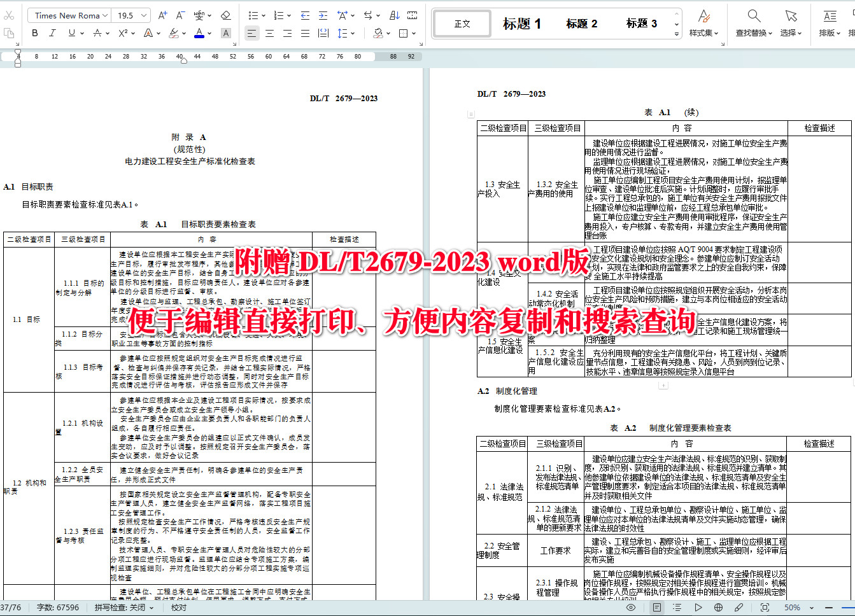
Task: Toggle Italic formatting
Action: 52,33
